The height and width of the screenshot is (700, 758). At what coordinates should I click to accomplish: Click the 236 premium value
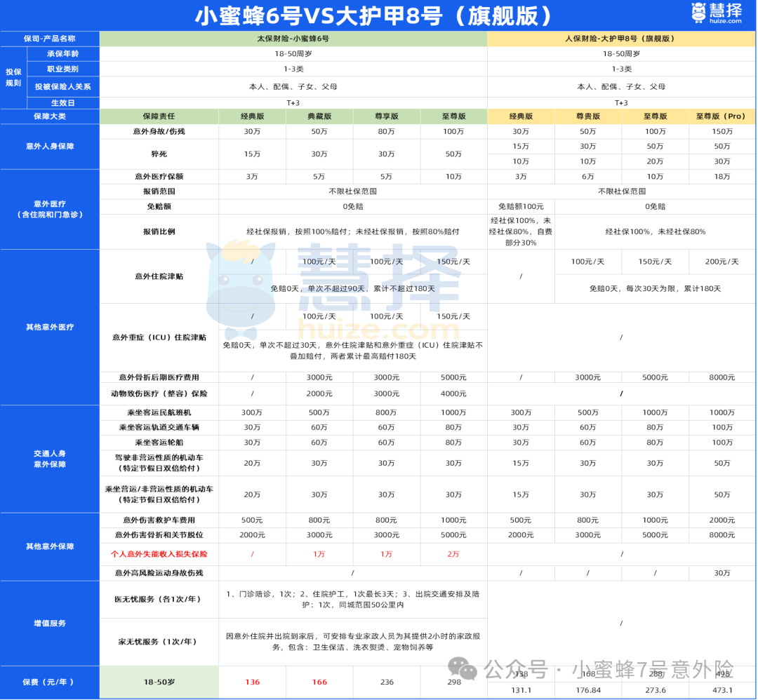[387, 682]
